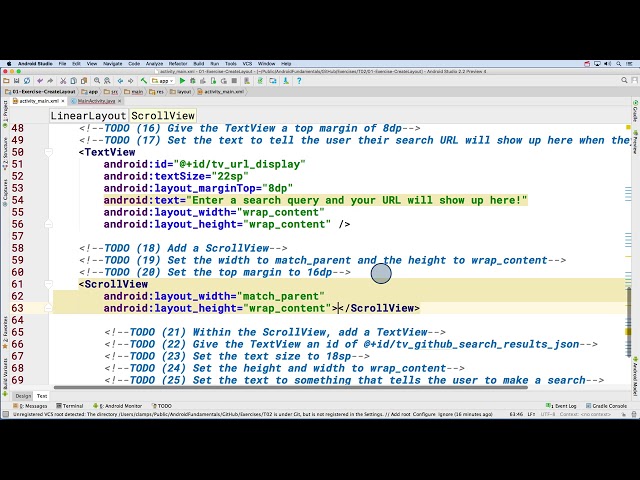Navigate Back with the left arrow icon
The width and height of the screenshot is (640, 480).
[120, 81]
